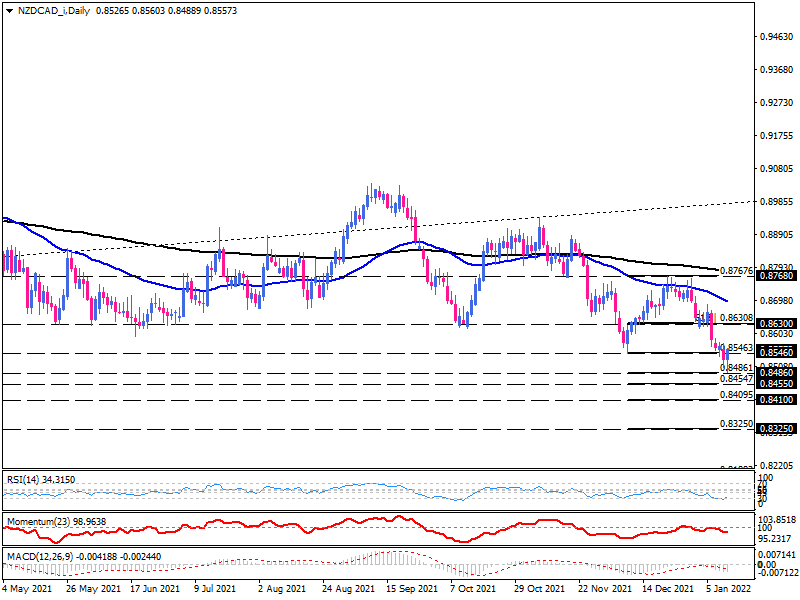Click the RSI(14) indicator label
800x600 pixels.
(x=40, y=480)
